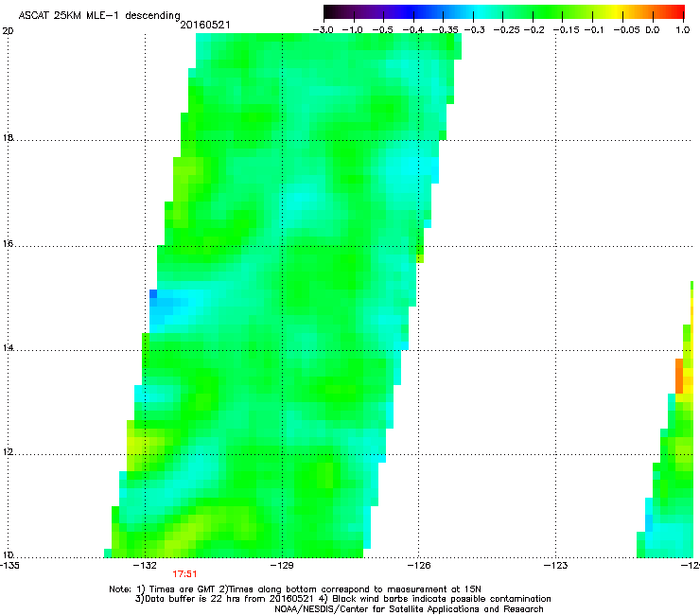700x615 pixels.
Task: Click the red pass time '17:51'
Action: [x=184, y=574]
